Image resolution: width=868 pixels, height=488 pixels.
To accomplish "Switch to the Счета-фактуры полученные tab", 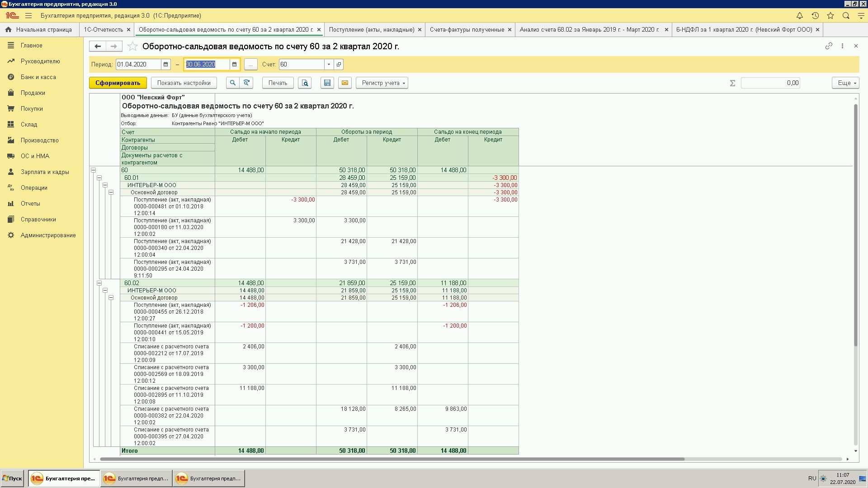I will pyautogui.click(x=467, y=29).
